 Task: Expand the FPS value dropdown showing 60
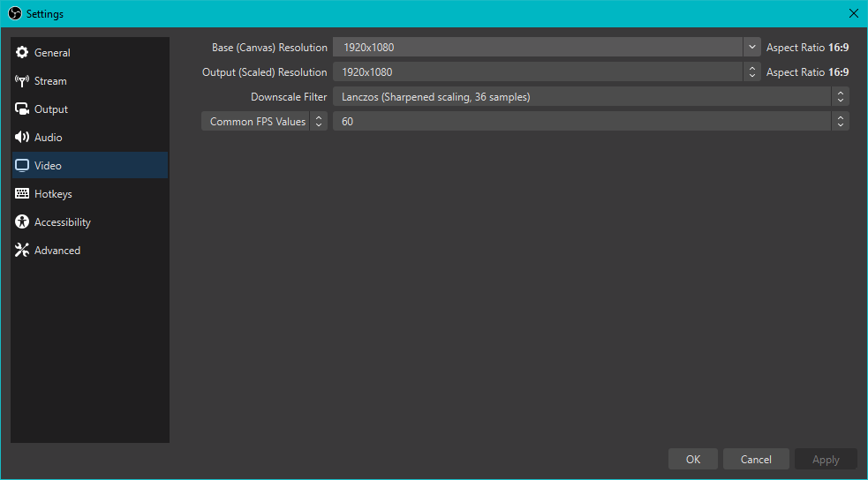[x=840, y=122]
